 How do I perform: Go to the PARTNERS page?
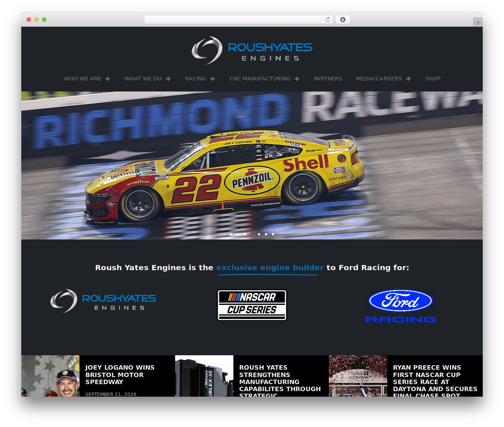(x=328, y=79)
